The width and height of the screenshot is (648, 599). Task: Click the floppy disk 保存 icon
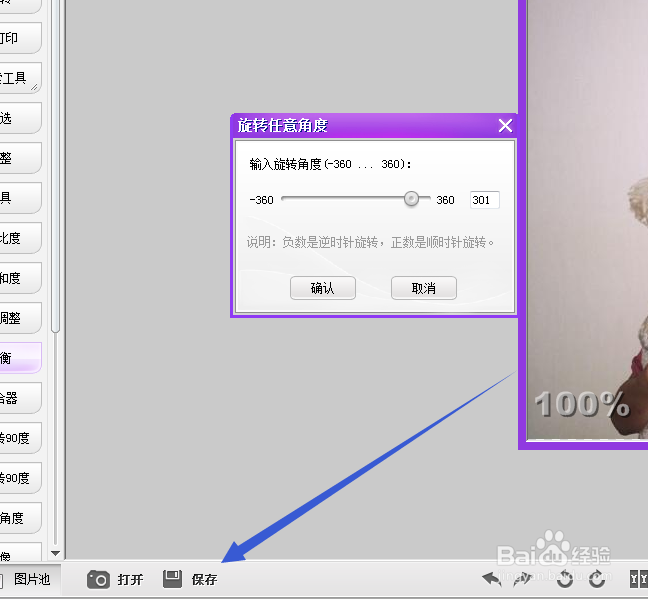[172, 579]
